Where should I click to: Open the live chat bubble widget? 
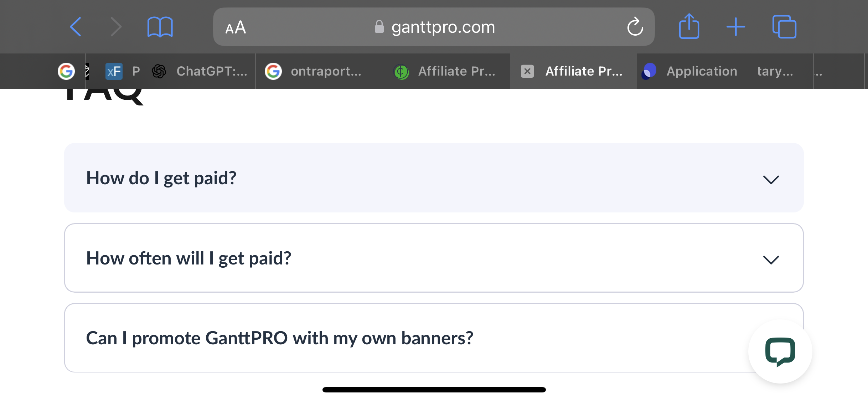click(x=780, y=351)
